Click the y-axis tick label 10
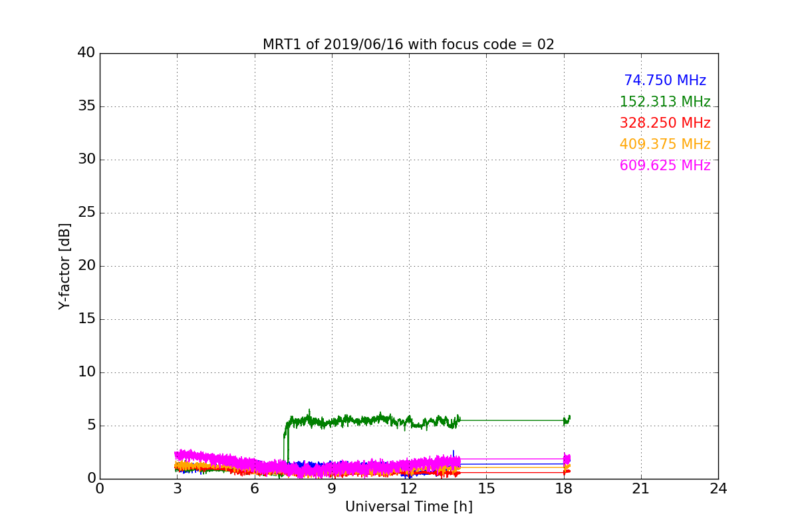Image resolution: width=798 pixels, height=532 pixels. pos(86,372)
